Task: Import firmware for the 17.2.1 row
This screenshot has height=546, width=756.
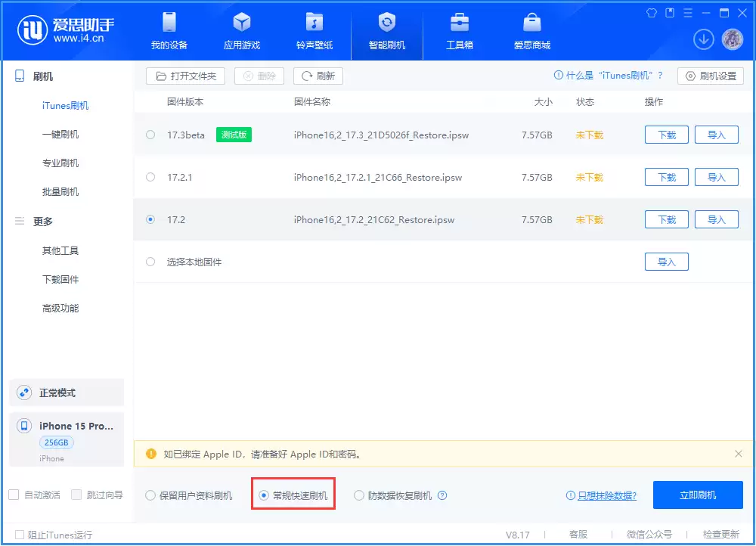Action: [x=717, y=177]
